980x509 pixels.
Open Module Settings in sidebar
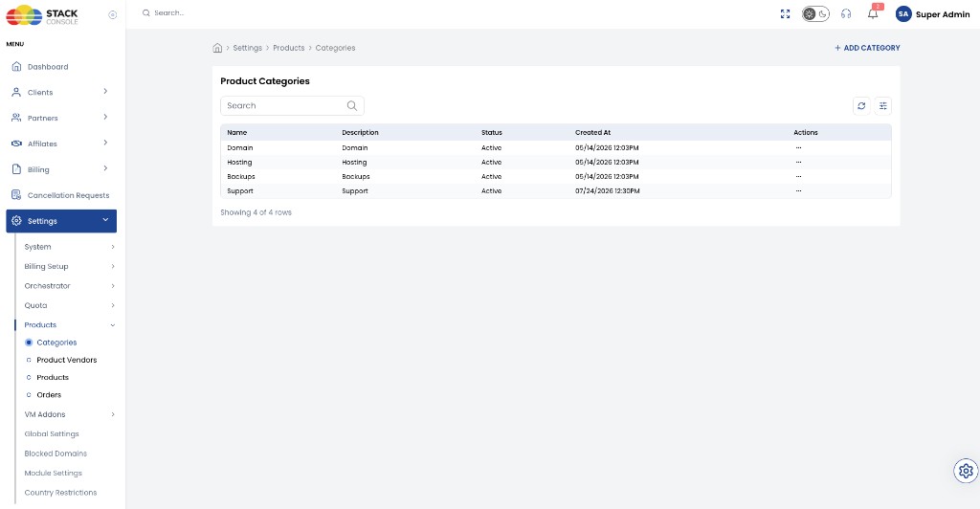pos(54,474)
